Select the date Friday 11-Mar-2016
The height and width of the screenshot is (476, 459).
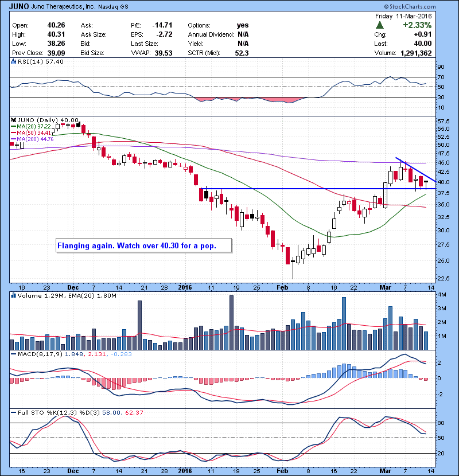coord(403,16)
